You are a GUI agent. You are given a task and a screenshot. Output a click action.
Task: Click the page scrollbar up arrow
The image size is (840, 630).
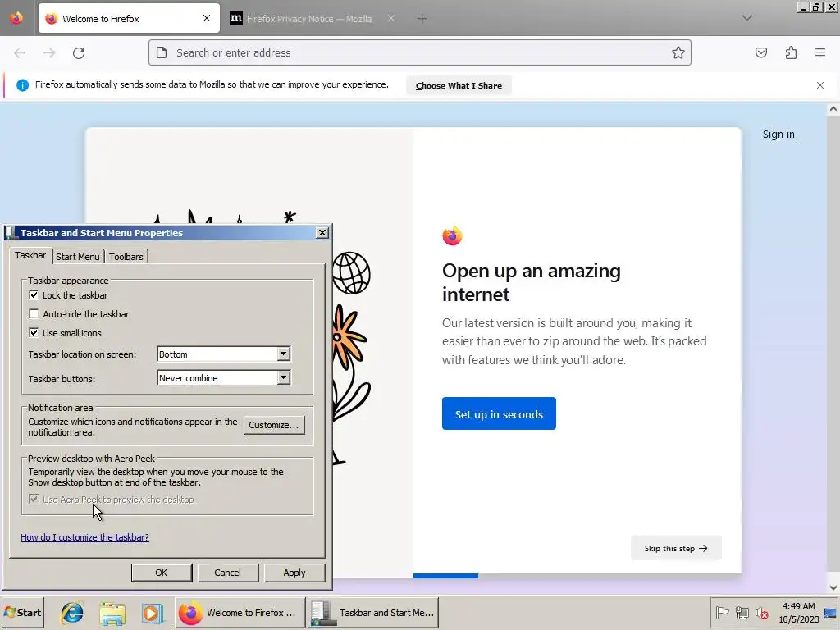click(833, 109)
